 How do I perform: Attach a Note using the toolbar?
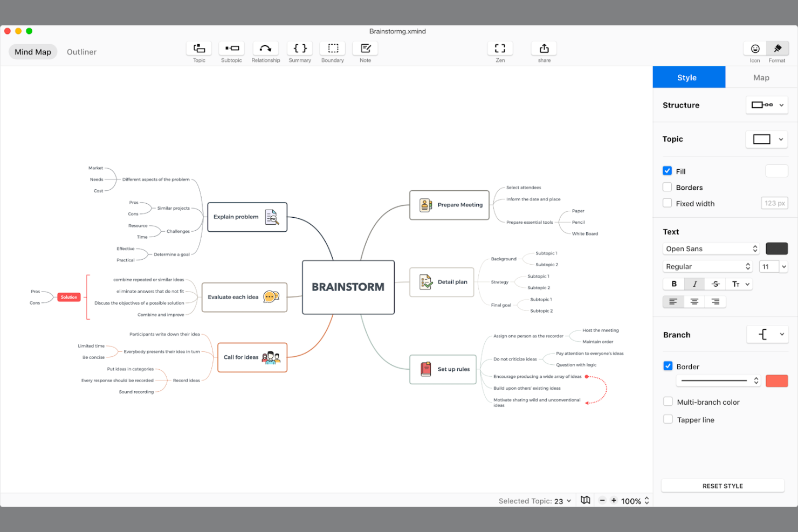pyautogui.click(x=365, y=51)
